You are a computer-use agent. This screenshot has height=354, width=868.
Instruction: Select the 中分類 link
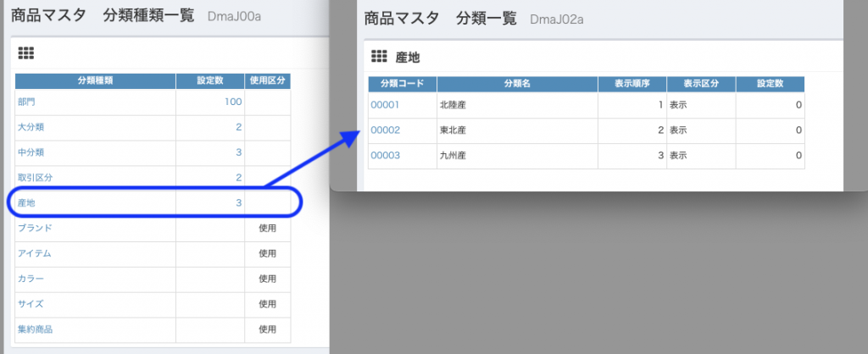click(x=31, y=152)
